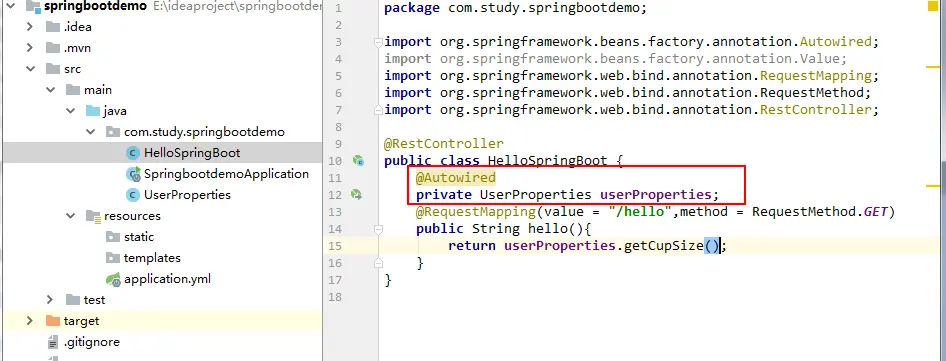Image resolution: width=946 pixels, height=361 pixels.
Task: Click the HelloSpringBoot class icon
Action: click(133, 153)
